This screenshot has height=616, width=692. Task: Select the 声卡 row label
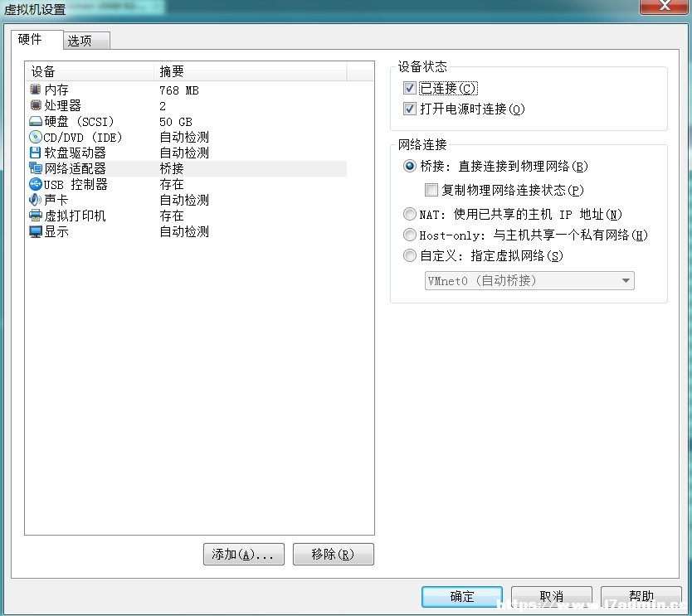pos(56,200)
